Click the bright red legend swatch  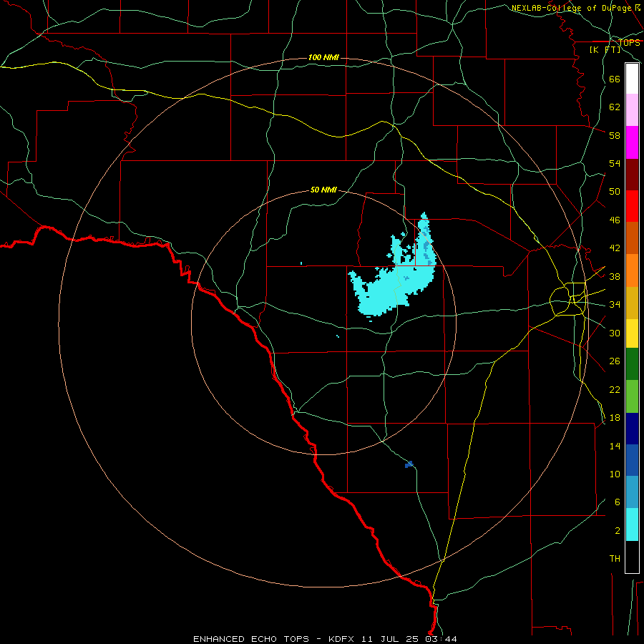coord(632,206)
